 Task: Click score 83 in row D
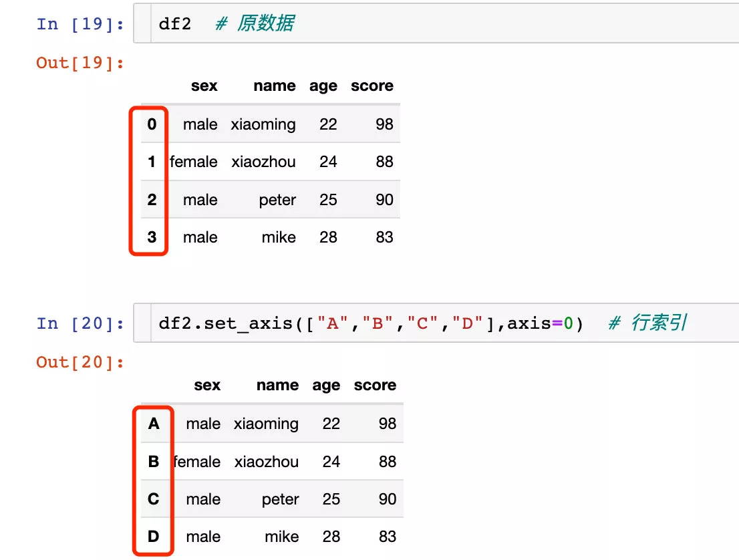click(388, 537)
